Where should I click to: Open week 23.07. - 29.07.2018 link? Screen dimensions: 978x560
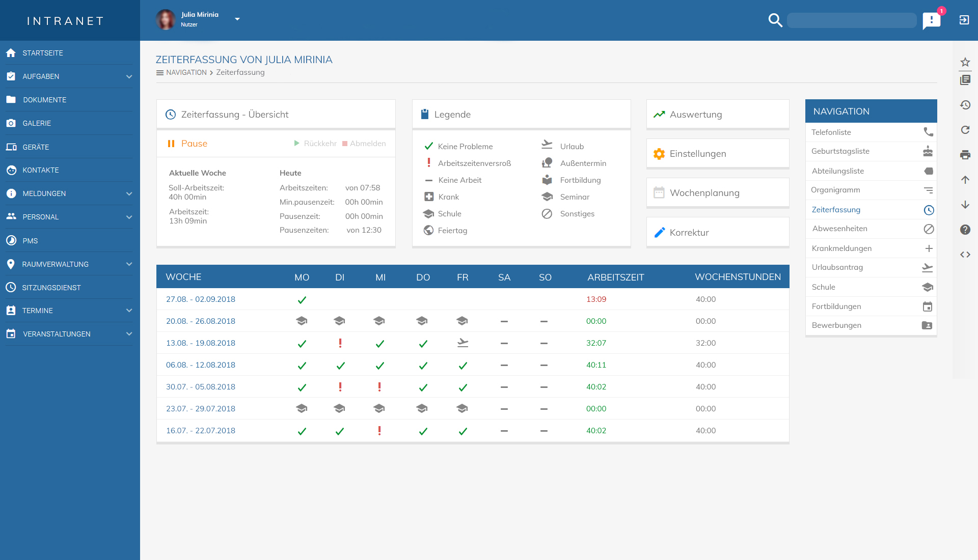[201, 409]
